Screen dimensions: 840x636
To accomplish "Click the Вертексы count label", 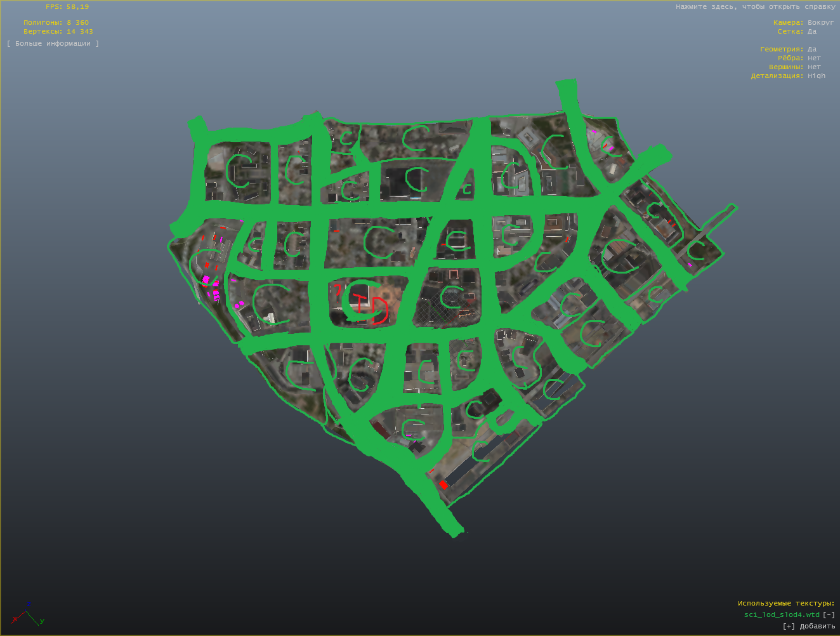I will pos(58,31).
